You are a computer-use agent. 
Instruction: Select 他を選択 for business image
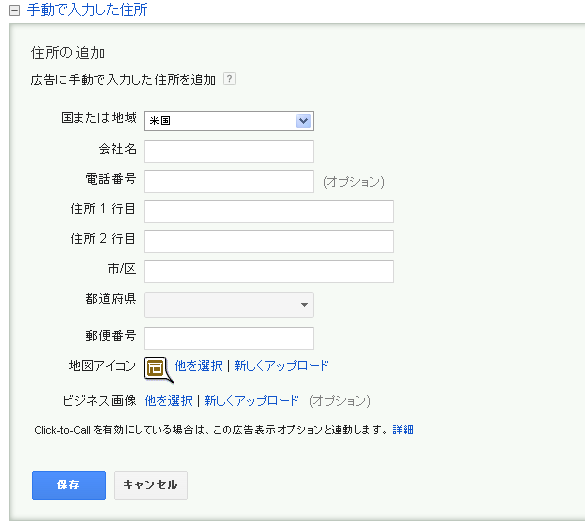(169, 401)
